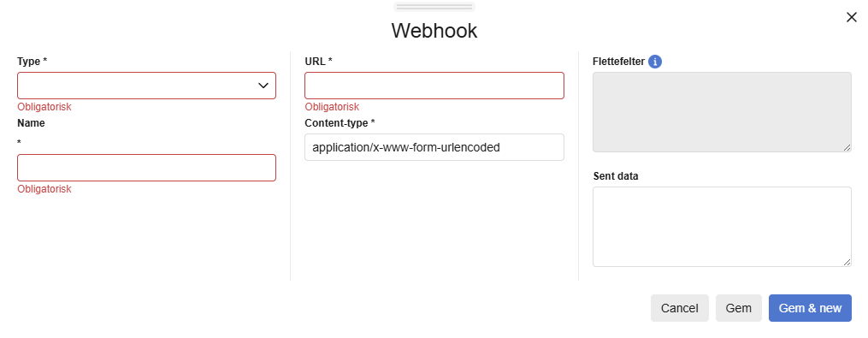The image size is (868, 338).
Task: Click the Type dropdown chevron arrow
Action: 263,86
